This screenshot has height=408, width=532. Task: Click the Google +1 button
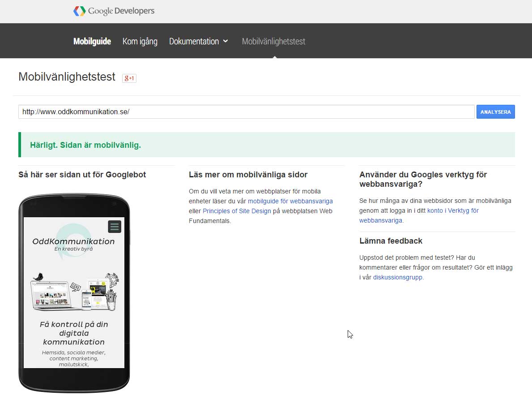tap(129, 78)
